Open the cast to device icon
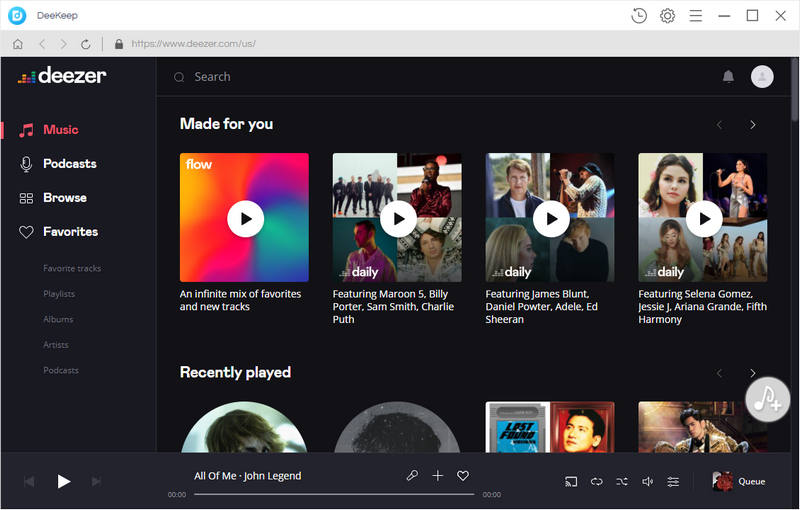This screenshot has width=800, height=510. point(571,481)
